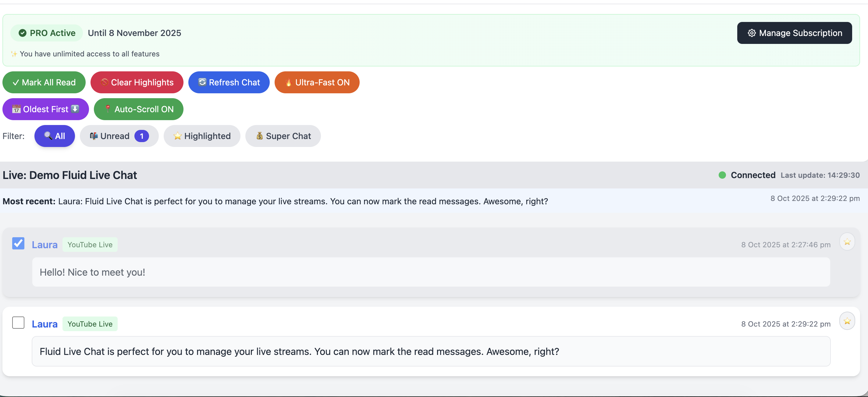This screenshot has width=868, height=397.
Task: Click the checkmark icon on Mark All Read
Action: [16, 83]
